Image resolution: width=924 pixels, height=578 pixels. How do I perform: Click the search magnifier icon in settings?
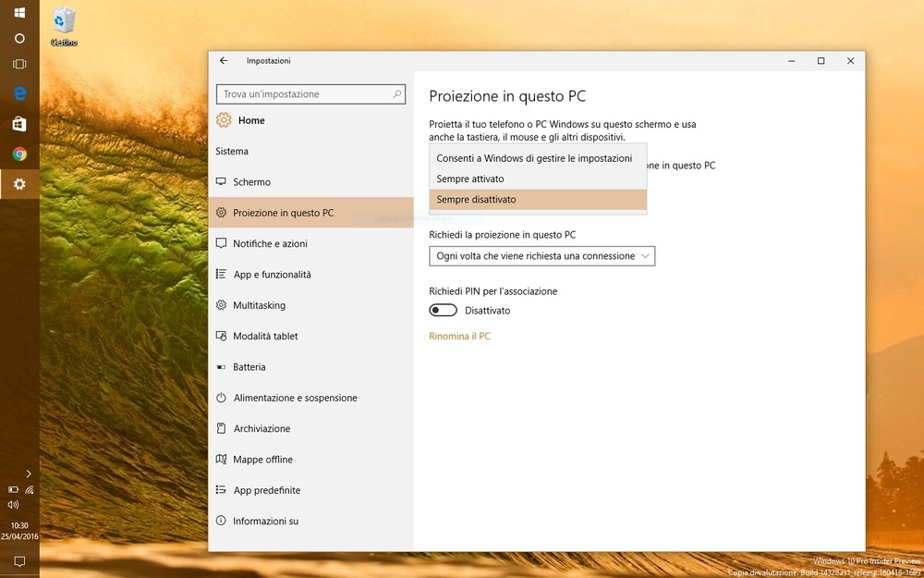click(397, 94)
